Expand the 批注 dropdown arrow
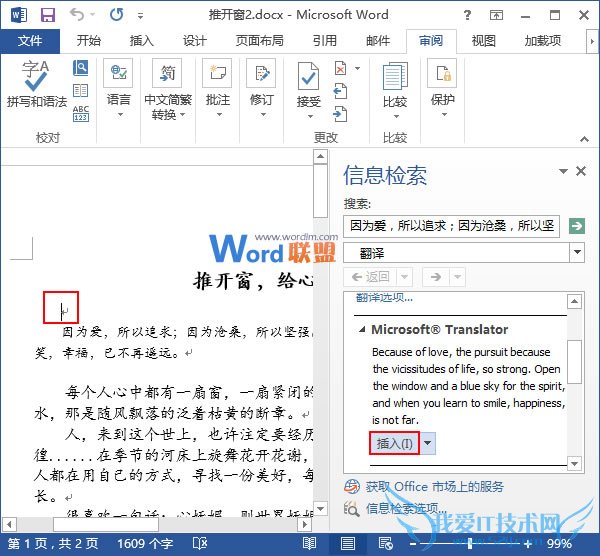This screenshot has height=556, width=600. pyautogui.click(x=219, y=114)
